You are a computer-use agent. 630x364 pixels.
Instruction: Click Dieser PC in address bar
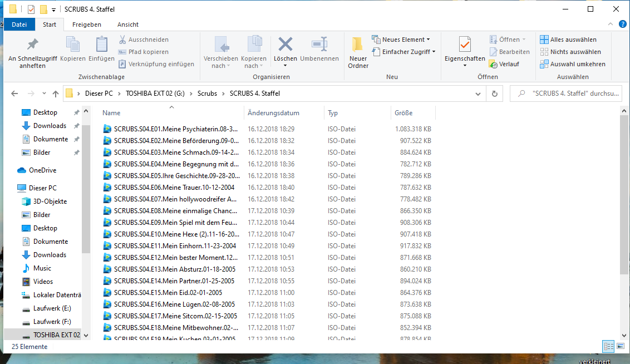click(99, 94)
